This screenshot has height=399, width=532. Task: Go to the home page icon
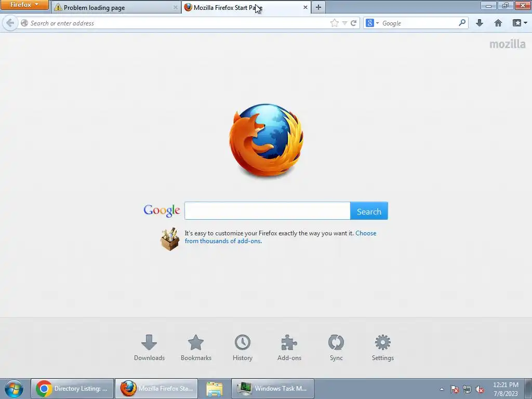coord(498,23)
